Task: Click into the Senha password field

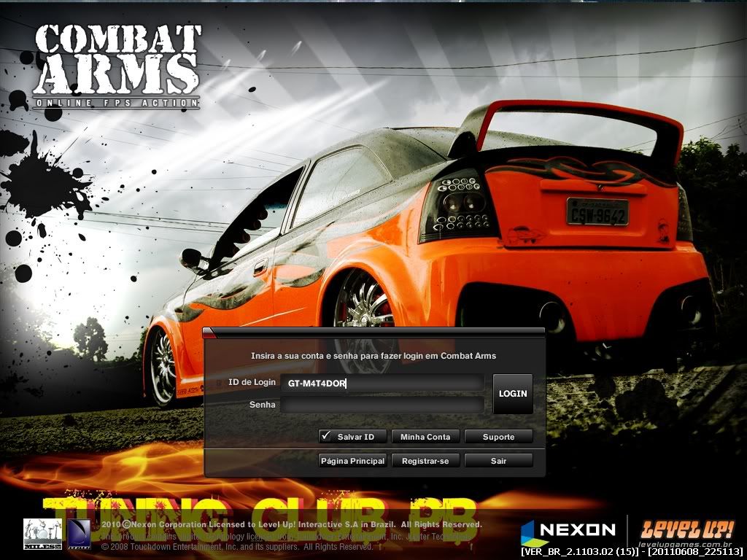Action: pos(382,405)
